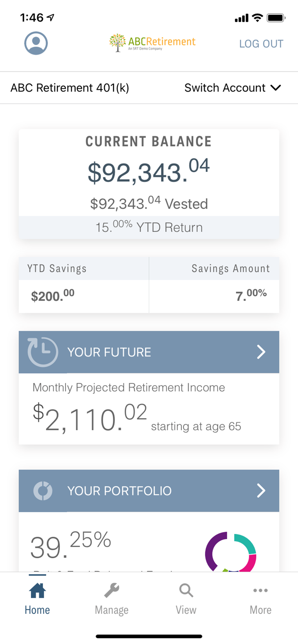This screenshot has height=644, width=298.
Task: Switch to the View tab label
Action: point(186,610)
